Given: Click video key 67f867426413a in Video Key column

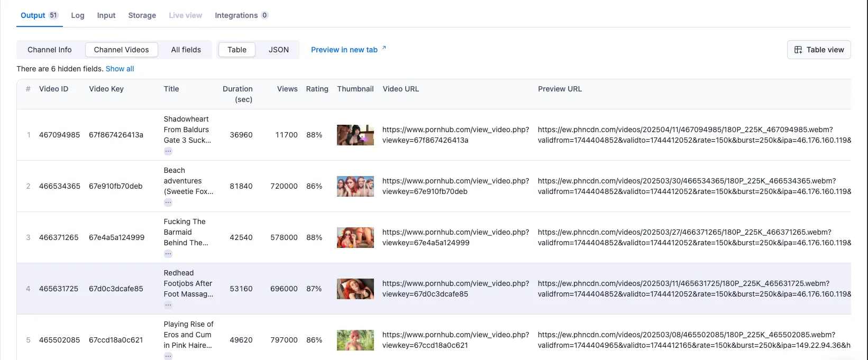Looking at the screenshot, I should [x=116, y=135].
